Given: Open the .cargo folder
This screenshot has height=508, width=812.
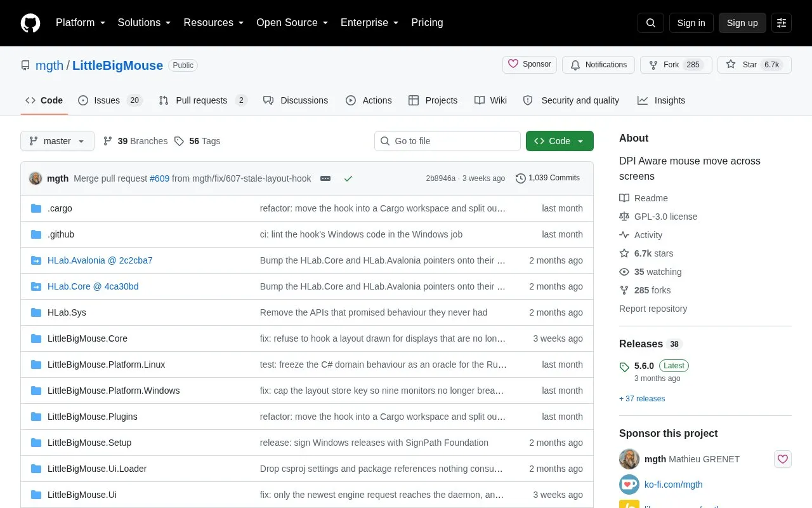Looking at the screenshot, I should pyautogui.click(x=60, y=208).
